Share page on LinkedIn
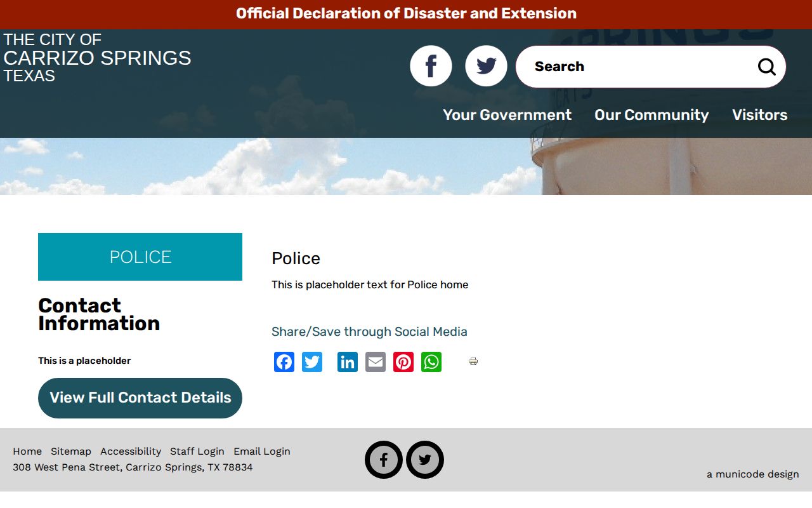The width and height of the screenshot is (812, 508). click(348, 362)
